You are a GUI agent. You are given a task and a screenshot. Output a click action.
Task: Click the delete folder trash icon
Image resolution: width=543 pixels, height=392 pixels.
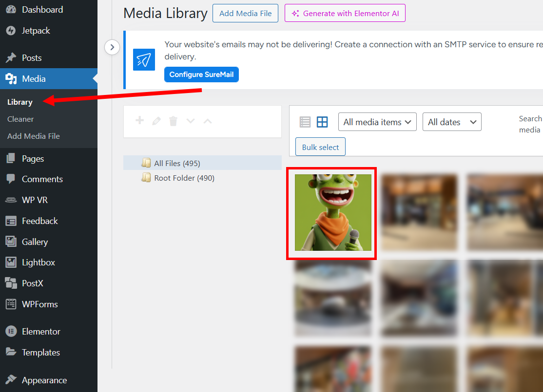click(x=173, y=121)
